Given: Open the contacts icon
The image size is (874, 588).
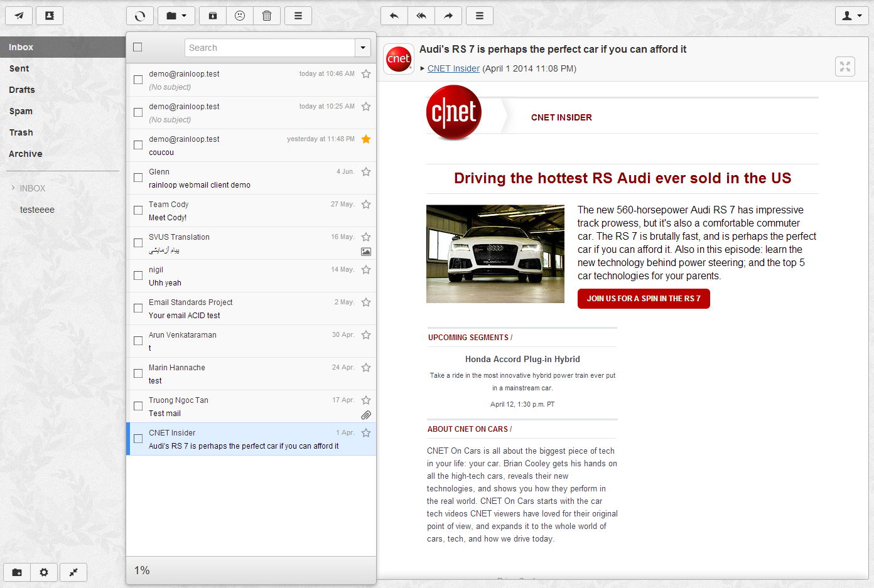Looking at the screenshot, I should point(50,16).
